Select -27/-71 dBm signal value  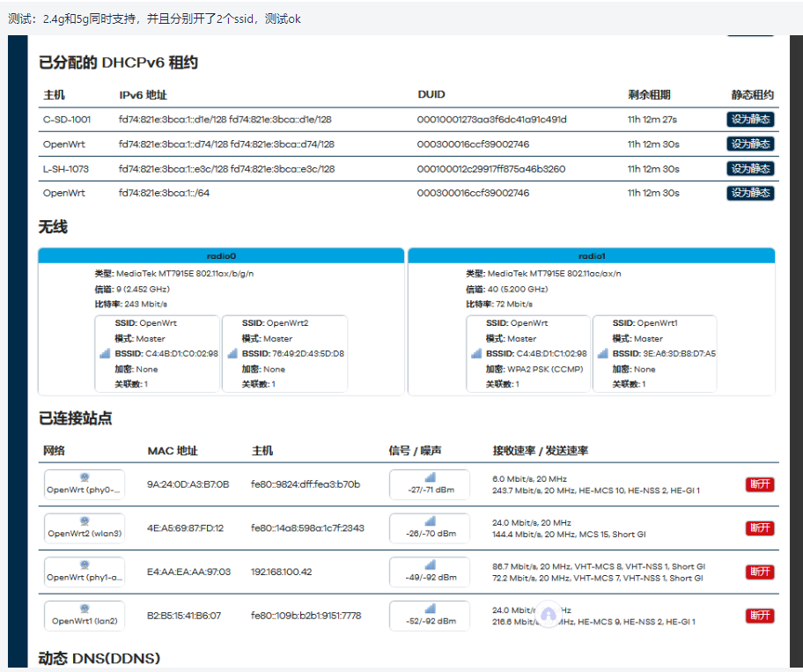(431, 491)
